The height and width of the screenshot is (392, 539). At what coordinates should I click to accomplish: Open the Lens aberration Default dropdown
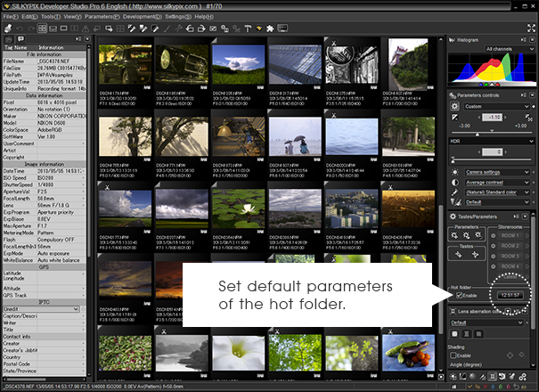pos(486,323)
